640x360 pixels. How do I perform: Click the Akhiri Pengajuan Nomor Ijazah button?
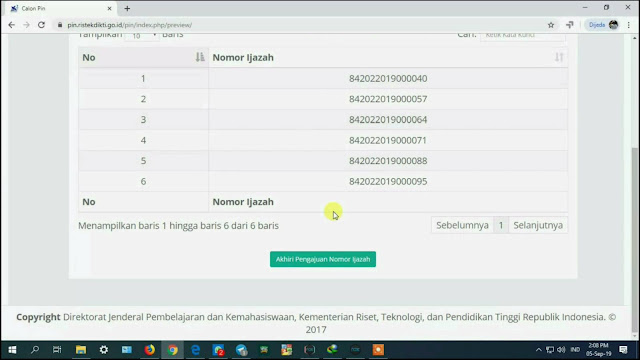click(x=323, y=259)
